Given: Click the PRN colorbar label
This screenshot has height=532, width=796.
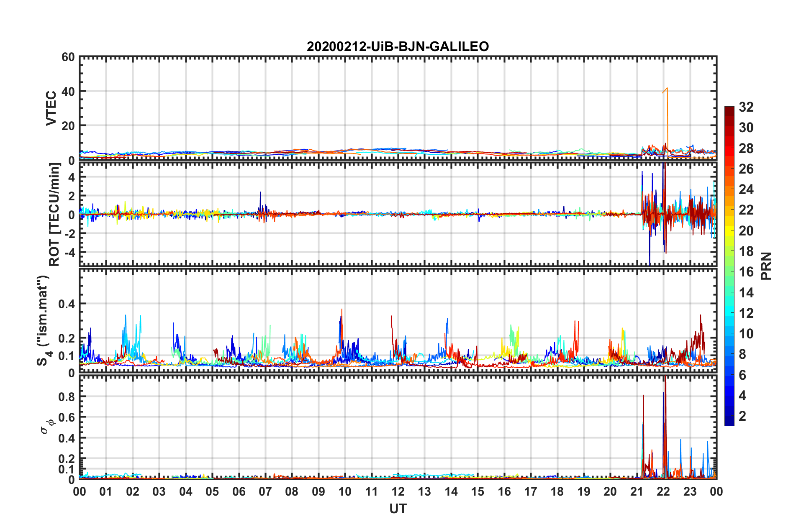Looking at the screenshot, I should [x=766, y=266].
